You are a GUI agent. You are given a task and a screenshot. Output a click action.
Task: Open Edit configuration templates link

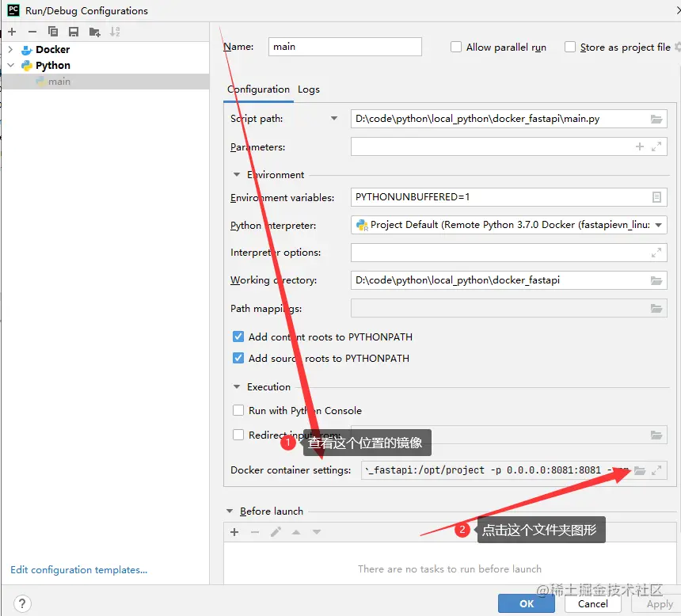click(x=79, y=570)
